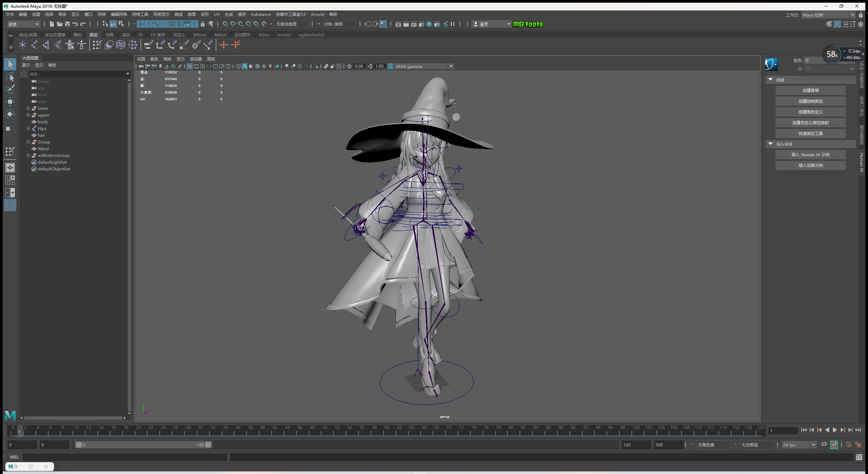Toggle snap to grids button
Viewport: 868px width, 474px height.
(225, 24)
